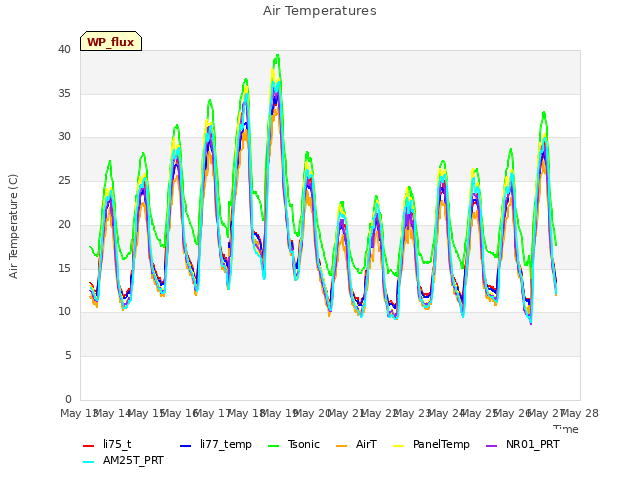
Task: Click the Air Temperature (C) axis label
Action: click(x=13, y=227)
